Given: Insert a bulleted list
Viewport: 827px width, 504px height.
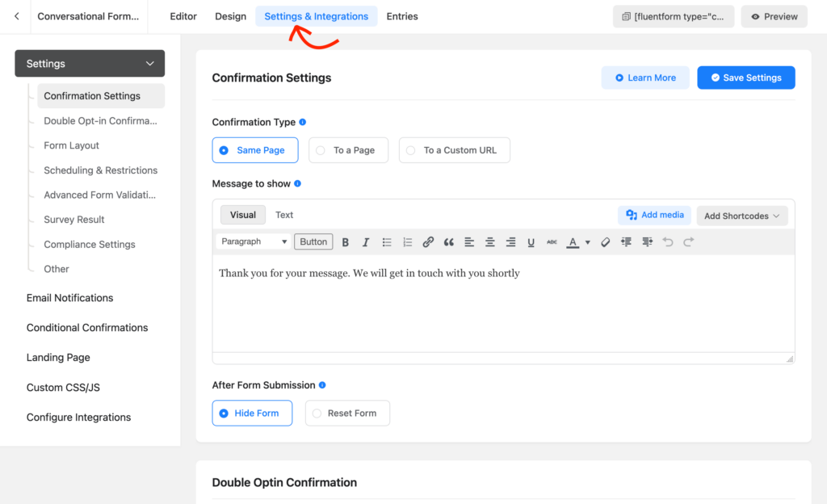Looking at the screenshot, I should click(387, 241).
